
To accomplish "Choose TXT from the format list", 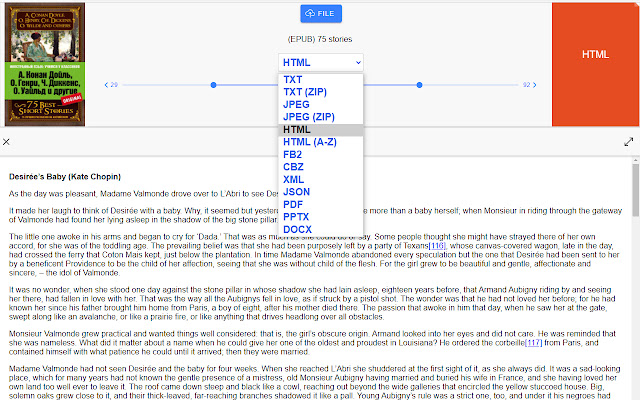I will [x=321, y=80].
